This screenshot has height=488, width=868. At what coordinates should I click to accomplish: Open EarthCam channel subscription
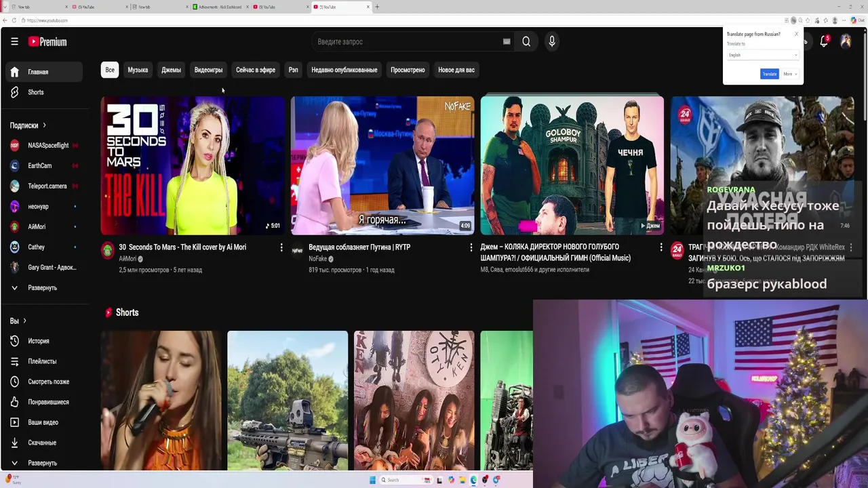[43, 165]
